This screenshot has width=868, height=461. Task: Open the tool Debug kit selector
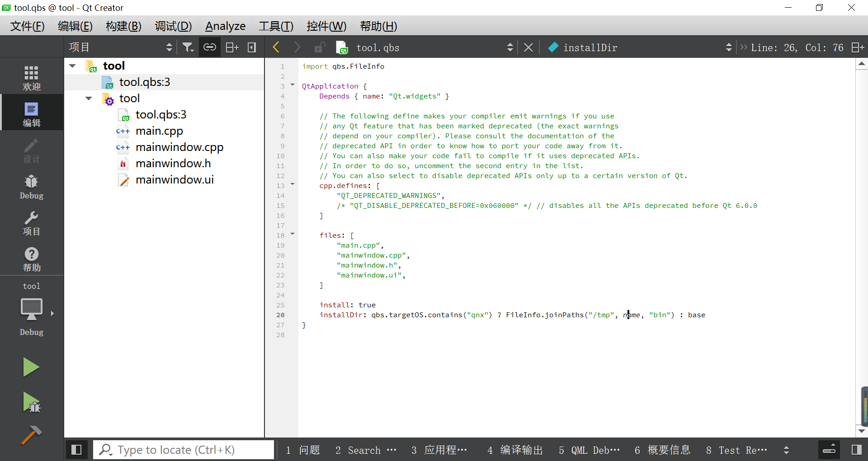click(32, 309)
